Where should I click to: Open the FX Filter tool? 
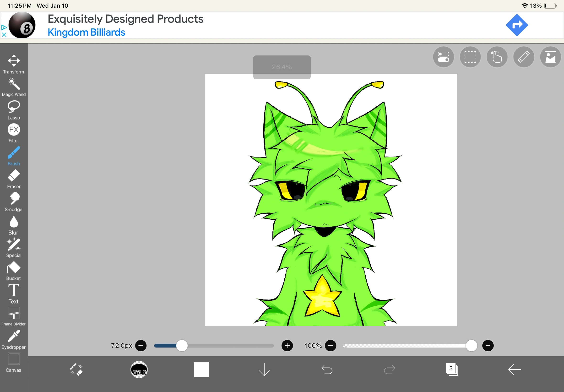(14, 133)
